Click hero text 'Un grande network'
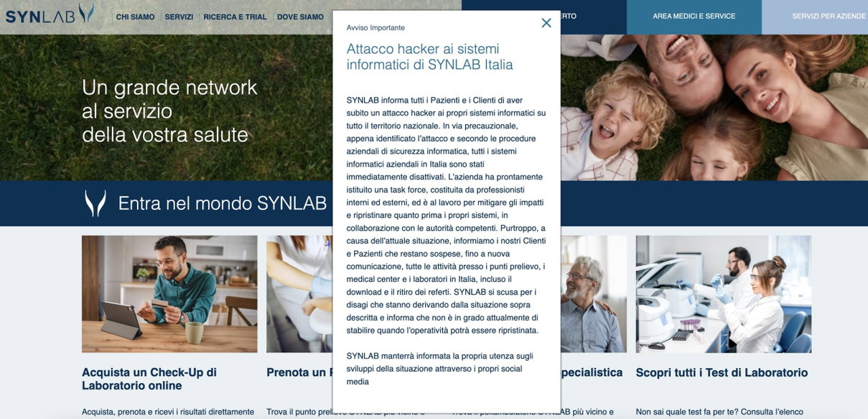This screenshot has width=868, height=419. click(x=169, y=88)
